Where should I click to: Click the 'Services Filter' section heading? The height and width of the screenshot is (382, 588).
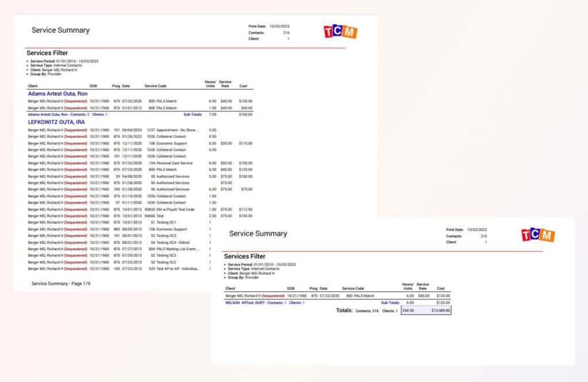pos(47,52)
